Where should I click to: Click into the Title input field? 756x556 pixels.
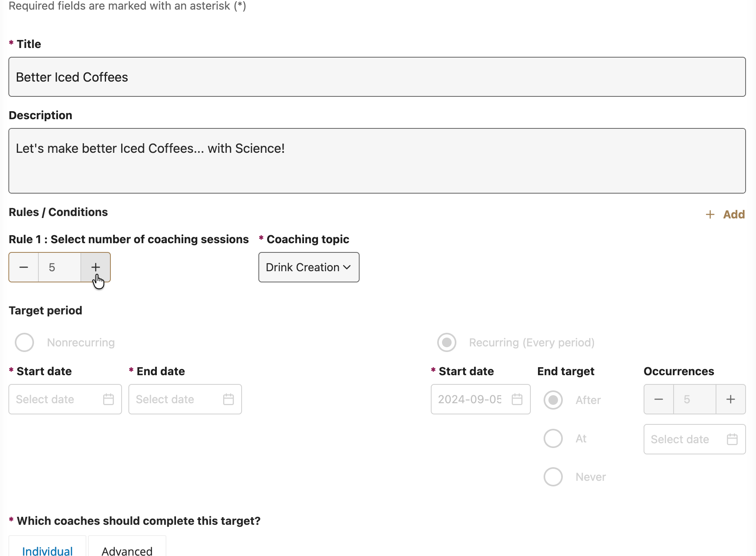377,77
